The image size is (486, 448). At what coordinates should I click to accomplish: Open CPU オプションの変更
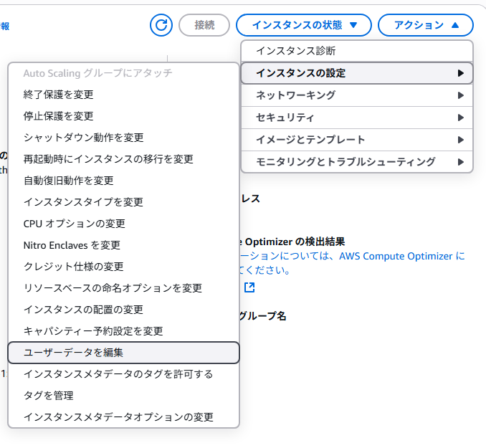tap(124, 224)
